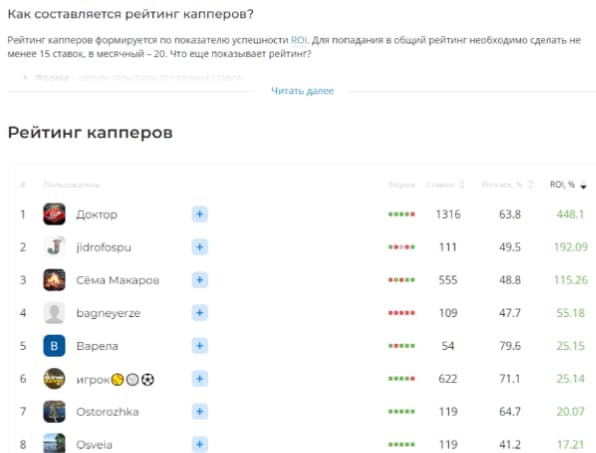Click plus button beside игрок
Viewport: 596px width, 453px height.
[x=200, y=379]
